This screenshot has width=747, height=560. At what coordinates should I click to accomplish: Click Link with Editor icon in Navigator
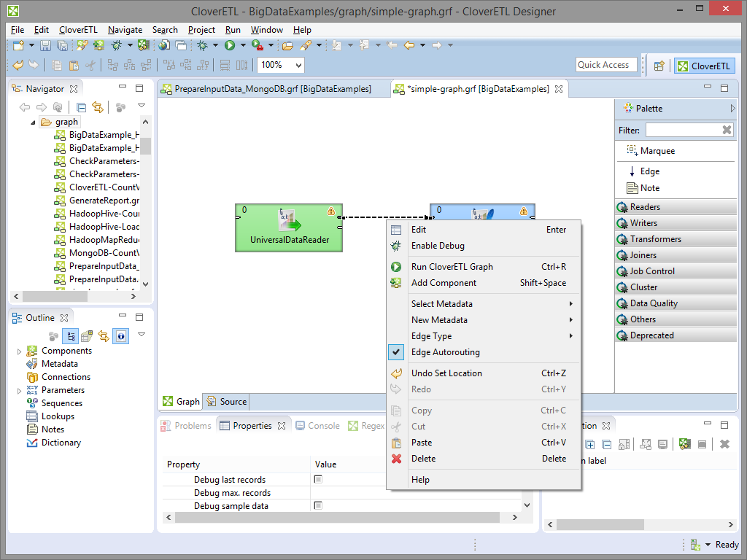point(98,107)
